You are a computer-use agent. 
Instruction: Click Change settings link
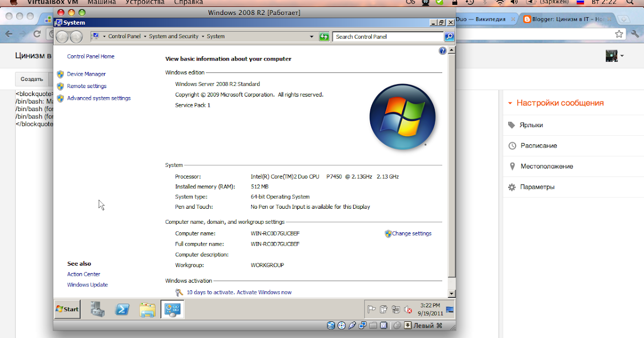click(x=412, y=233)
